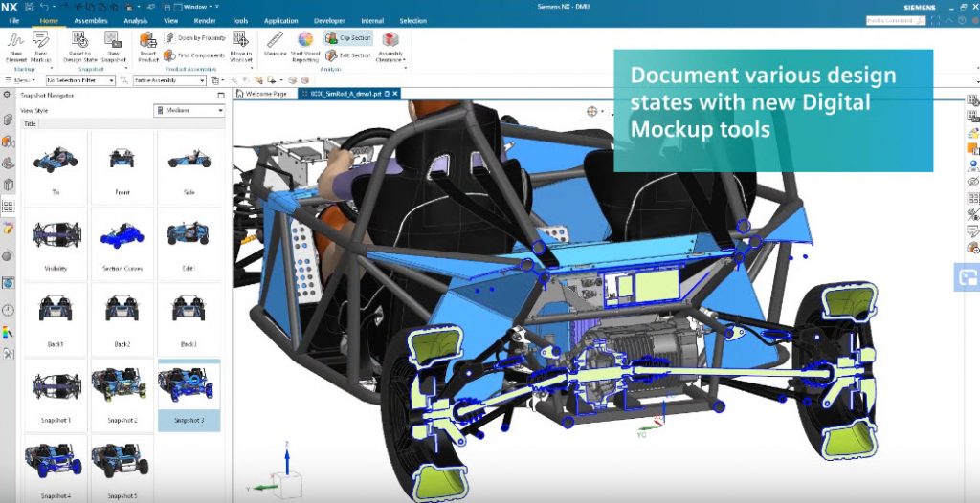Switch to the Welcome Page tab
Image resolution: width=980 pixels, height=503 pixels.
click(265, 94)
